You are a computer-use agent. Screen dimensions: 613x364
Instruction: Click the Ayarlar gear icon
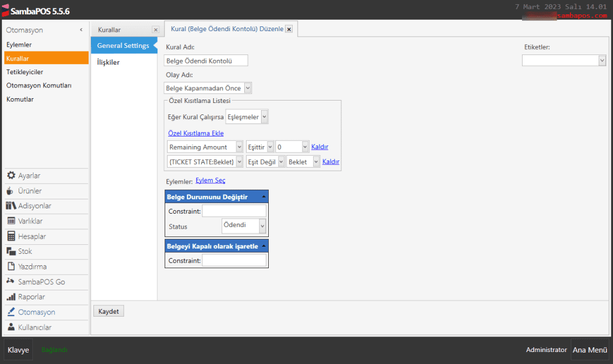[x=11, y=176]
